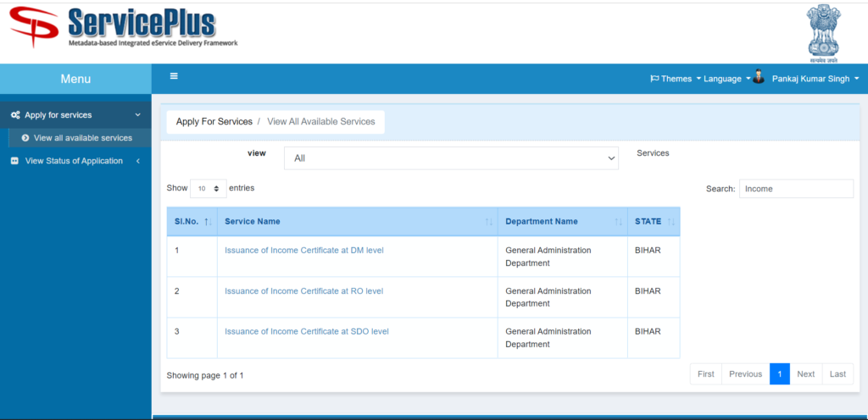Open the Language dropdown
The image size is (868, 420).
click(726, 79)
